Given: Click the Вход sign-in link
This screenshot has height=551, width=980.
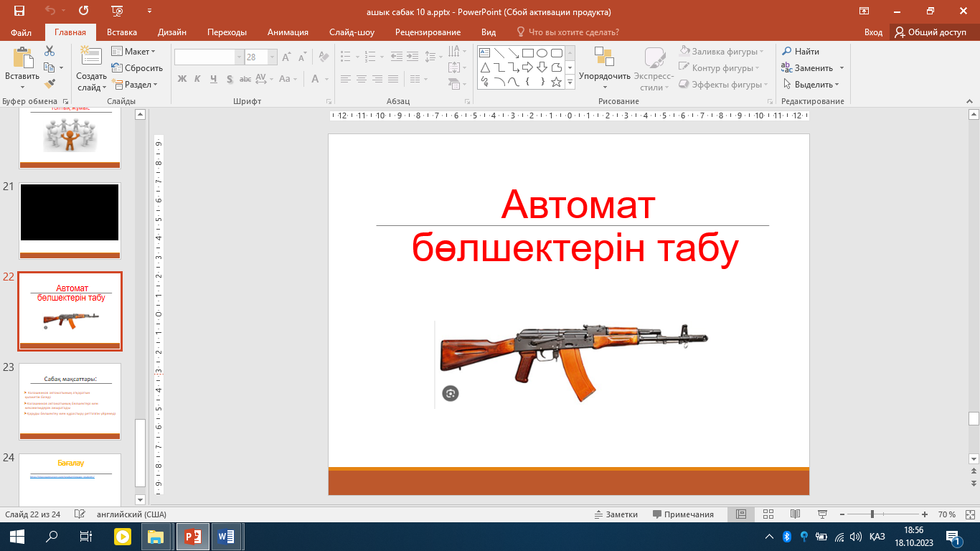Looking at the screenshot, I should [873, 32].
